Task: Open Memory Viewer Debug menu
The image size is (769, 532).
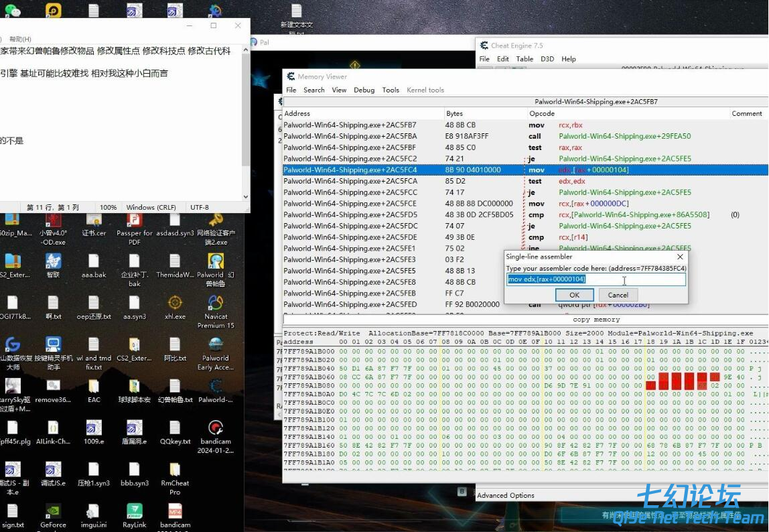Action: point(364,90)
